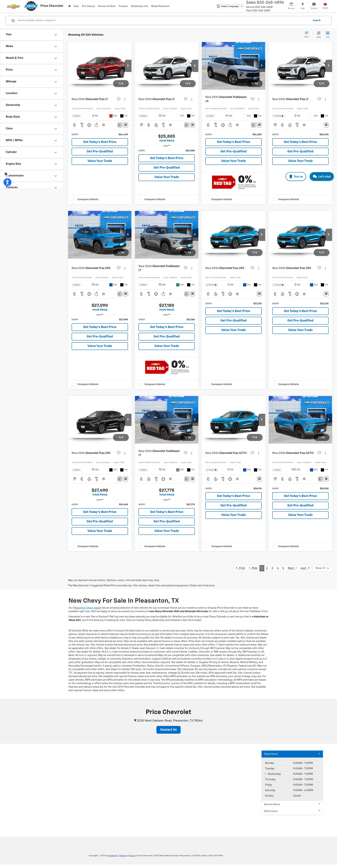Open the Dealership Info menu
This screenshot has width=337, height=868.
[x=139, y=6]
